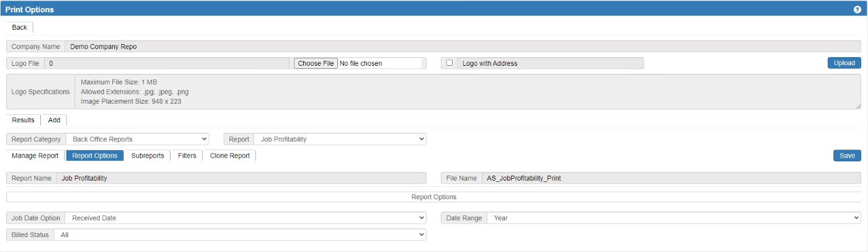Switch to the Results tab

click(24, 120)
